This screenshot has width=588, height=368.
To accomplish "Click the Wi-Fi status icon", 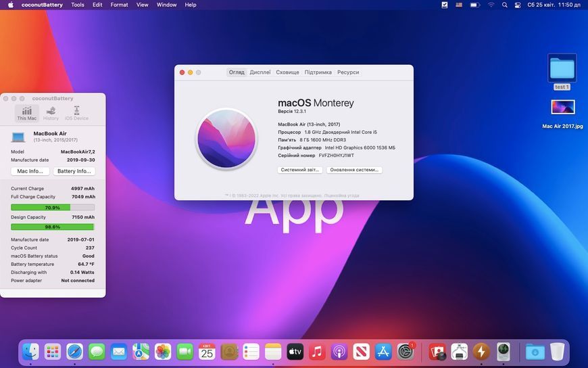I will [491, 5].
